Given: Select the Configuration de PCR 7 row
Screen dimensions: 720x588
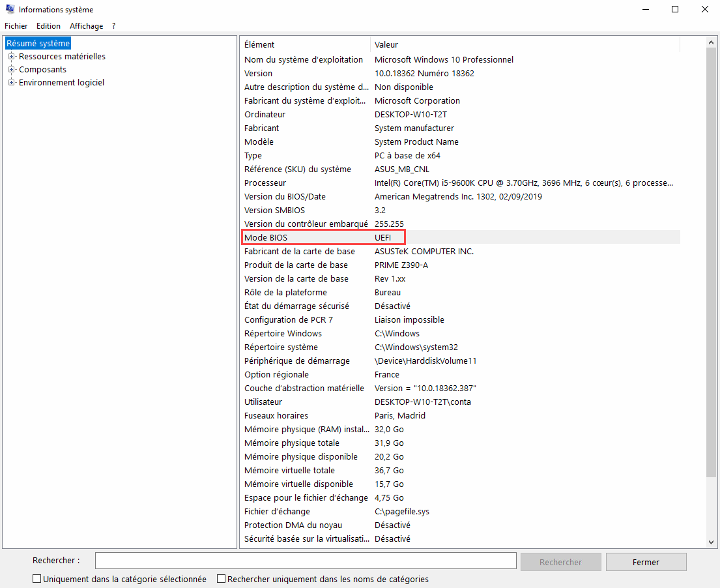Looking at the screenshot, I should pos(461,319).
